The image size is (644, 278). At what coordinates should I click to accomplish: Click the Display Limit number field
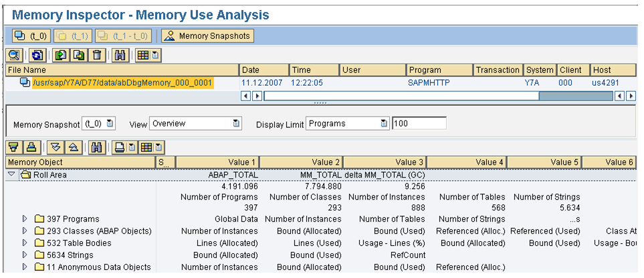419,124
